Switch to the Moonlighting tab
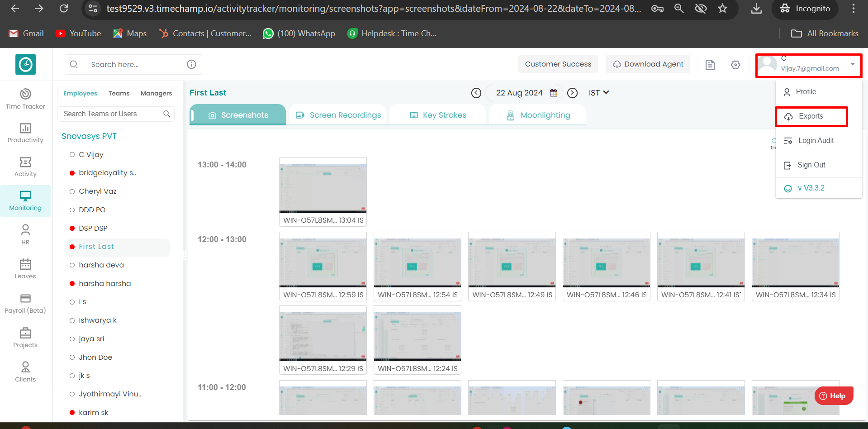 point(538,115)
